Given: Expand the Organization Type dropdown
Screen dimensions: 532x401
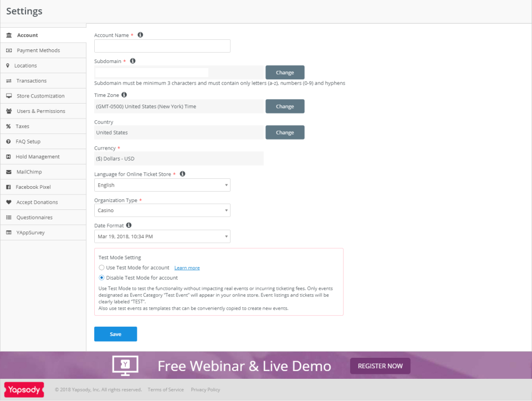Looking at the screenshot, I should click(162, 210).
